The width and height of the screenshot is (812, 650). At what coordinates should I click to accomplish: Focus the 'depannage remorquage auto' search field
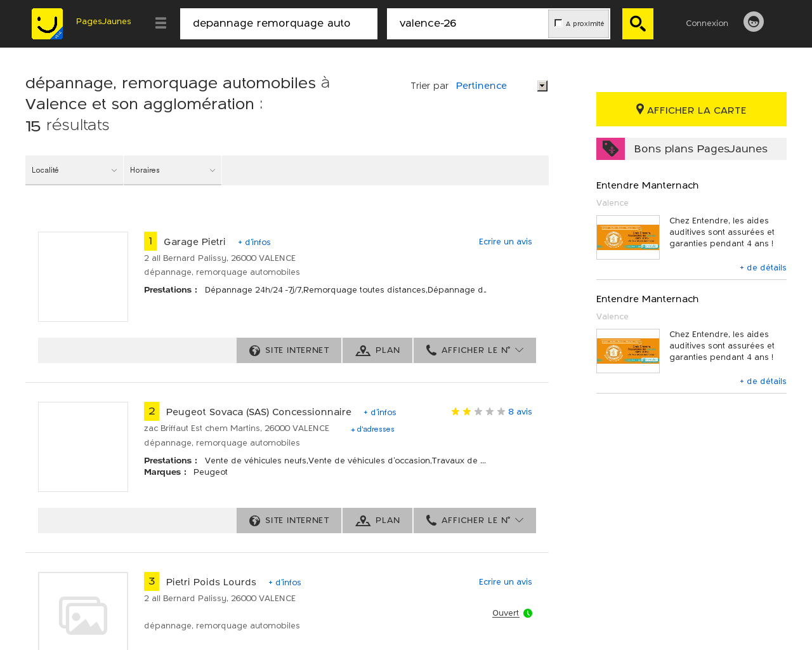pyautogui.click(x=278, y=23)
